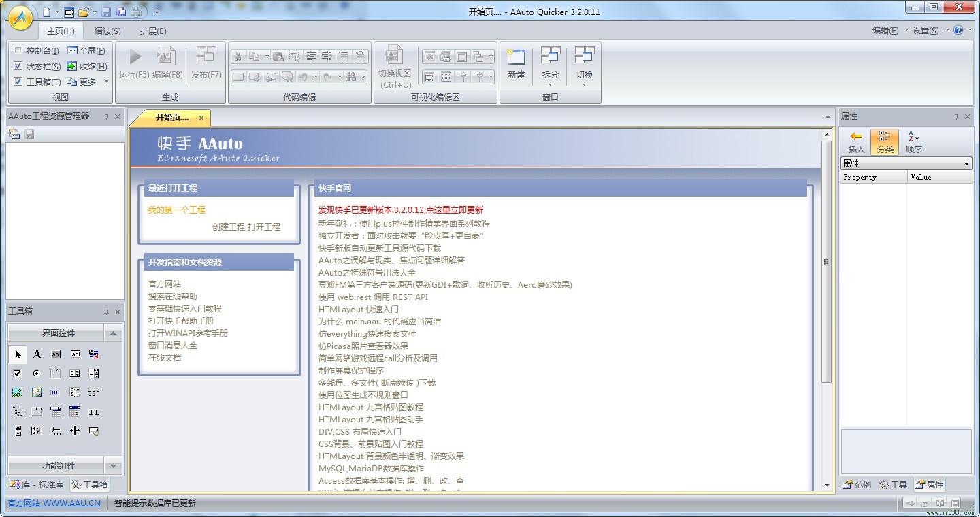The height and width of the screenshot is (517, 980).
Task: Select the picture control with green landscape
Action: 18,393
